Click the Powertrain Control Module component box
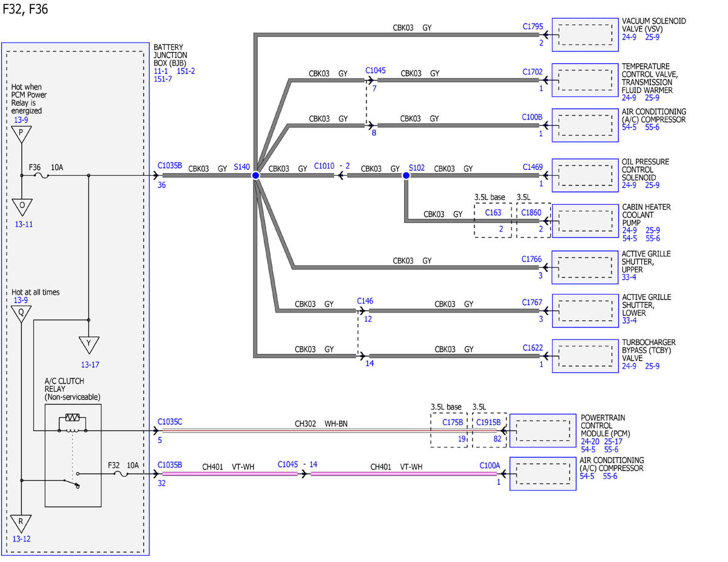728x562 pixels. click(x=543, y=430)
